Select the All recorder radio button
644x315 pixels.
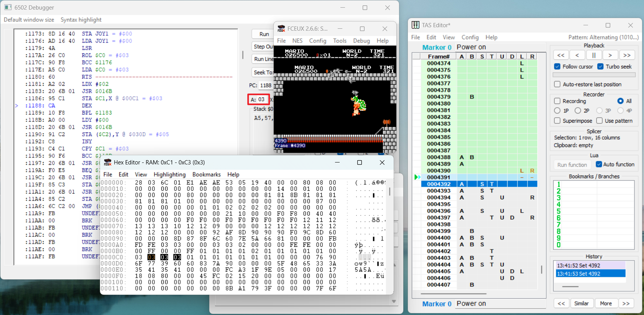tap(620, 101)
